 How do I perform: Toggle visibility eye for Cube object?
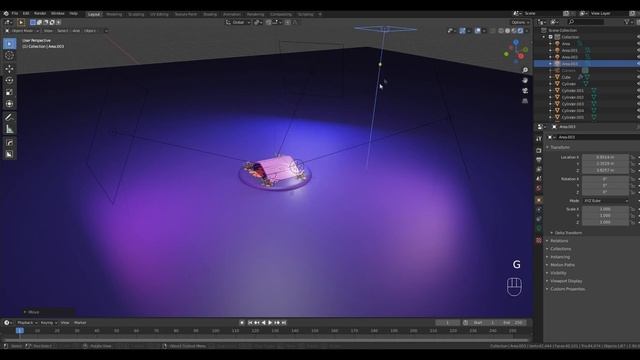pos(638,77)
